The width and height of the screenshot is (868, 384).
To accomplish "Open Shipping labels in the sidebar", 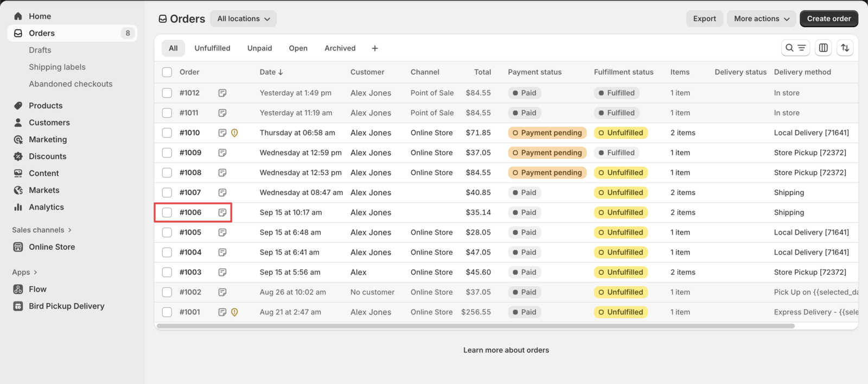I will click(57, 67).
